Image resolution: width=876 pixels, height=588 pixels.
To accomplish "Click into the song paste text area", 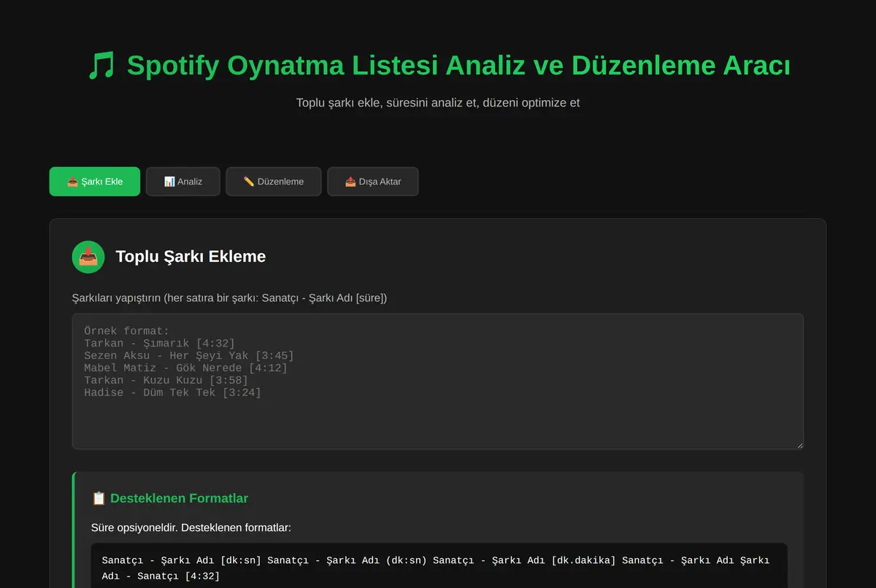I will (438, 382).
